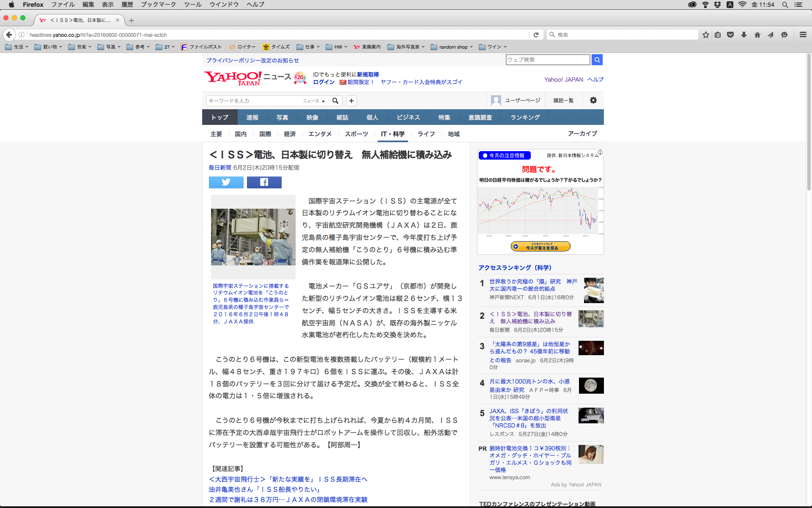Click the ログイン link
The width and height of the screenshot is (812, 508).
324,82
